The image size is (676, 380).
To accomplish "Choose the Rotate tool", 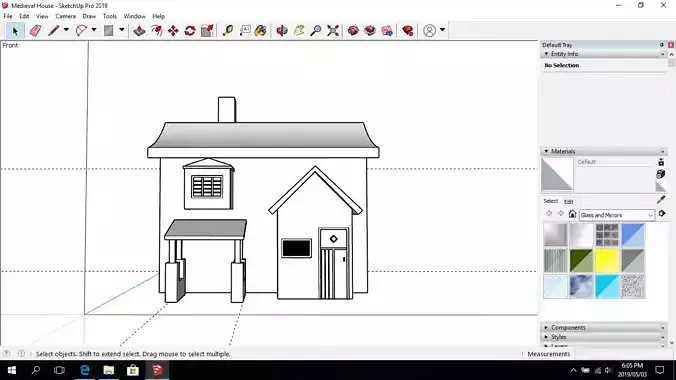I will pyautogui.click(x=190, y=31).
